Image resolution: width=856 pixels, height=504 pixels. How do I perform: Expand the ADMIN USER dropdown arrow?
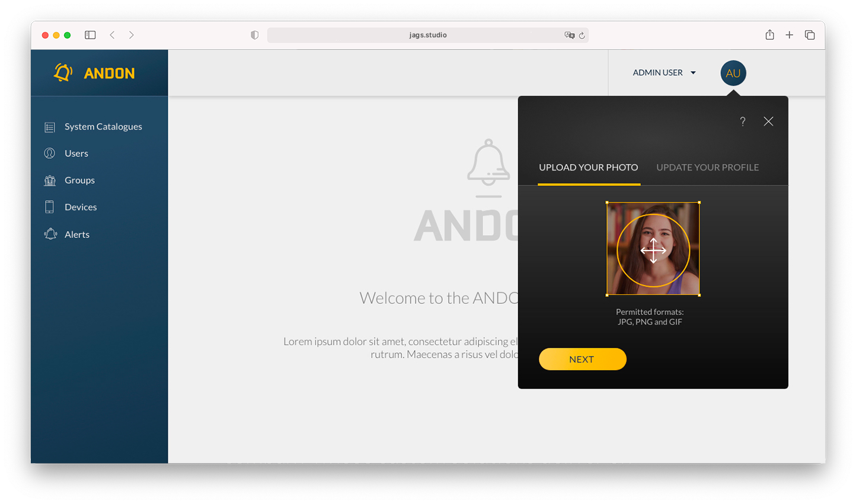693,73
